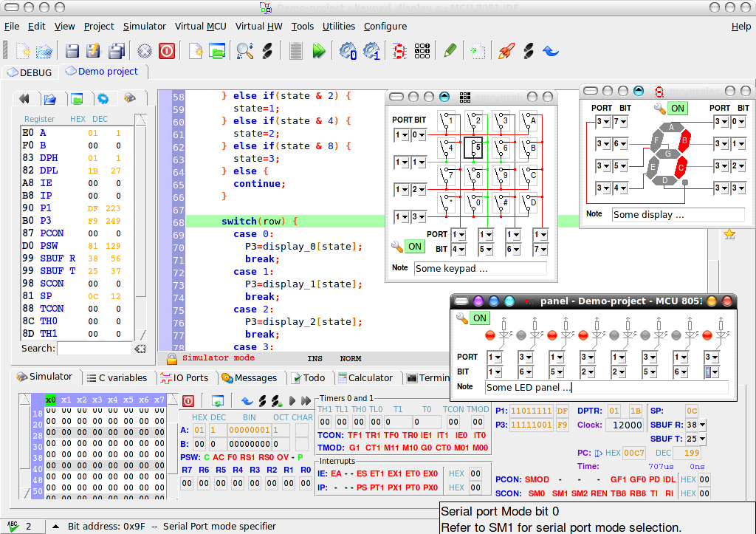Open the Virtual MCU menu

[201, 26]
